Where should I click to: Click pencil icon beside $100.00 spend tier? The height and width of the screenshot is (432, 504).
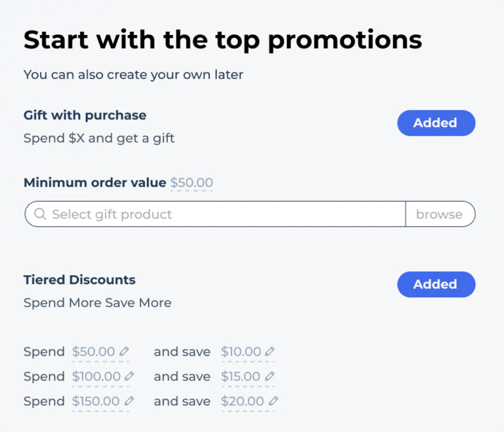click(130, 376)
